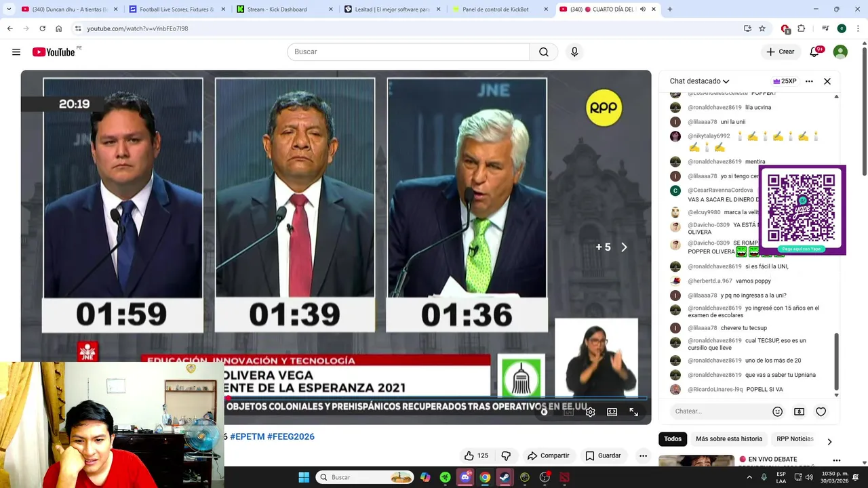Send a heart reaction in chat
Image resolution: width=868 pixels, height=488 pixels.
click(821, 411)
